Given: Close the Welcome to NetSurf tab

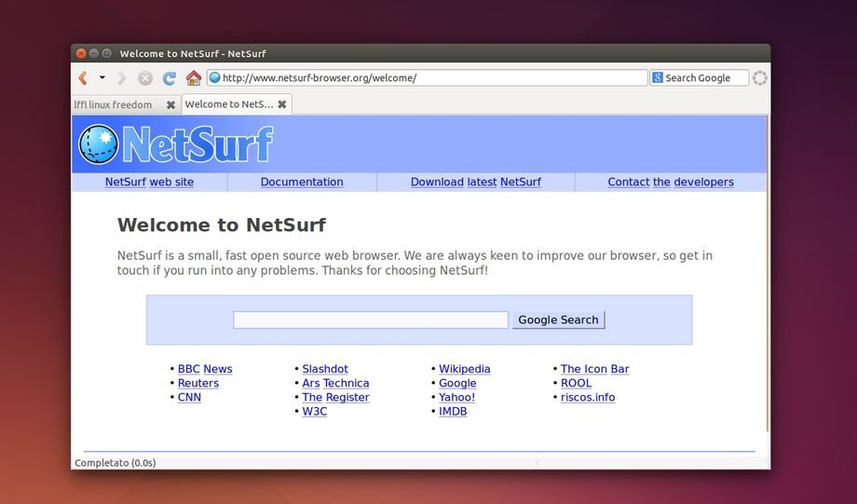Looking at the screenshot, I should point(282,104).
